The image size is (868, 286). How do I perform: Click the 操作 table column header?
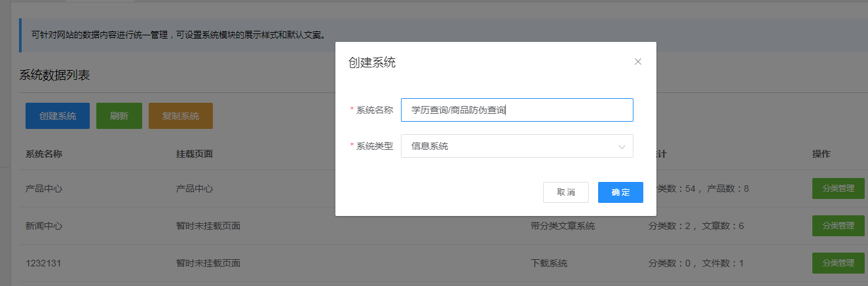click(821, 154)
